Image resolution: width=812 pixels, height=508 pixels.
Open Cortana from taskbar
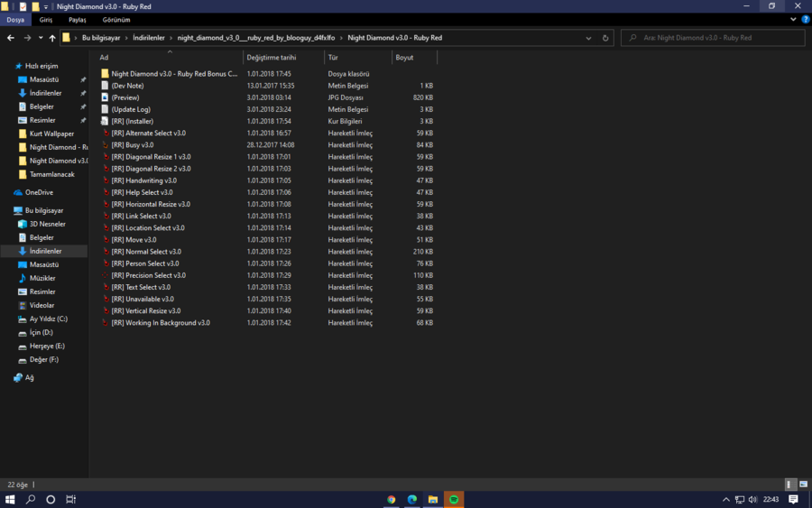pyautogui.click(x=51, y=499)
